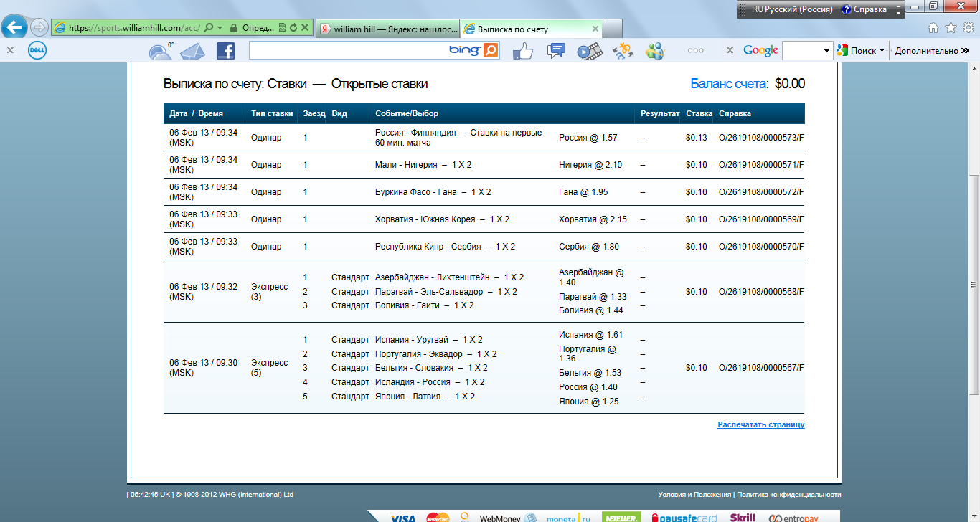
Task: Click the thumbs-up like icon
Action: 522,51
